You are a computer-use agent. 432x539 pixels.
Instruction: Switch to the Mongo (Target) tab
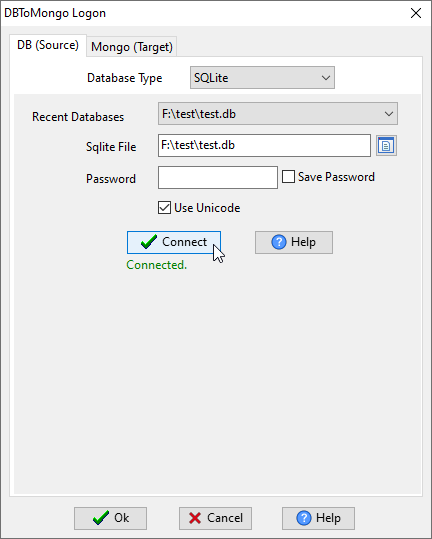132,46
